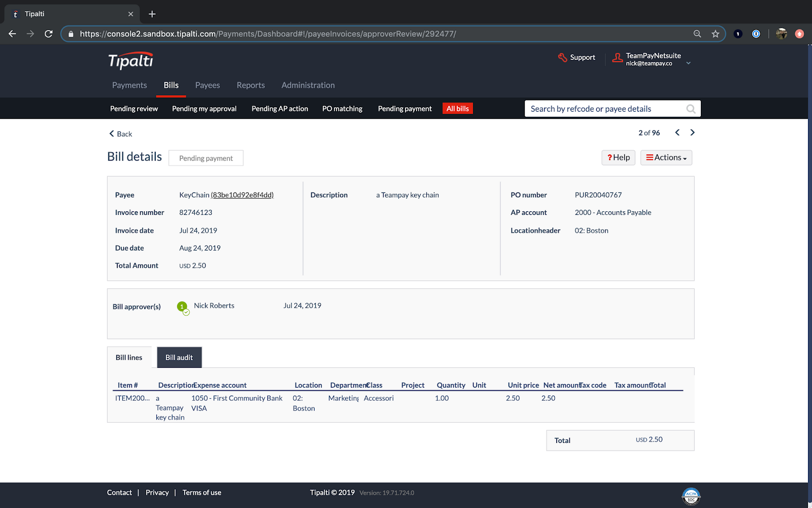Screen dimensions: 812x508
Task: Click the Tipalti logo
Action: click(130, 60)
